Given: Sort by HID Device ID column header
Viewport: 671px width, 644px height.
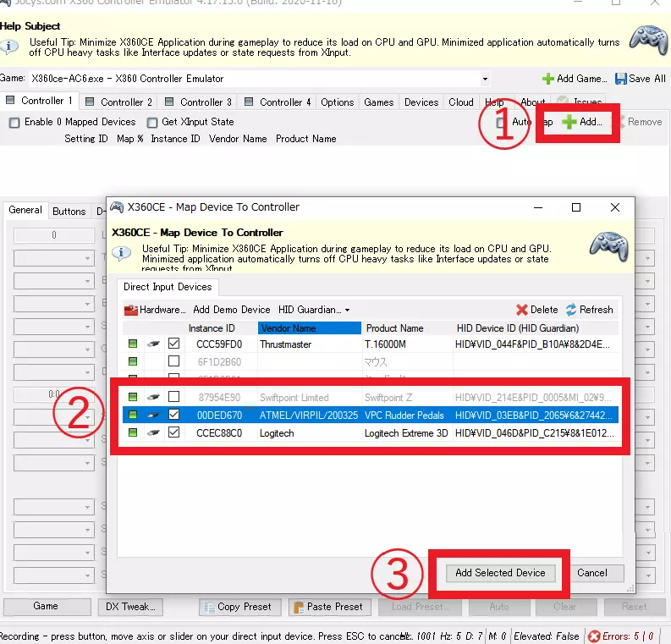Looking at the screenshot, I should coord(518,328).
